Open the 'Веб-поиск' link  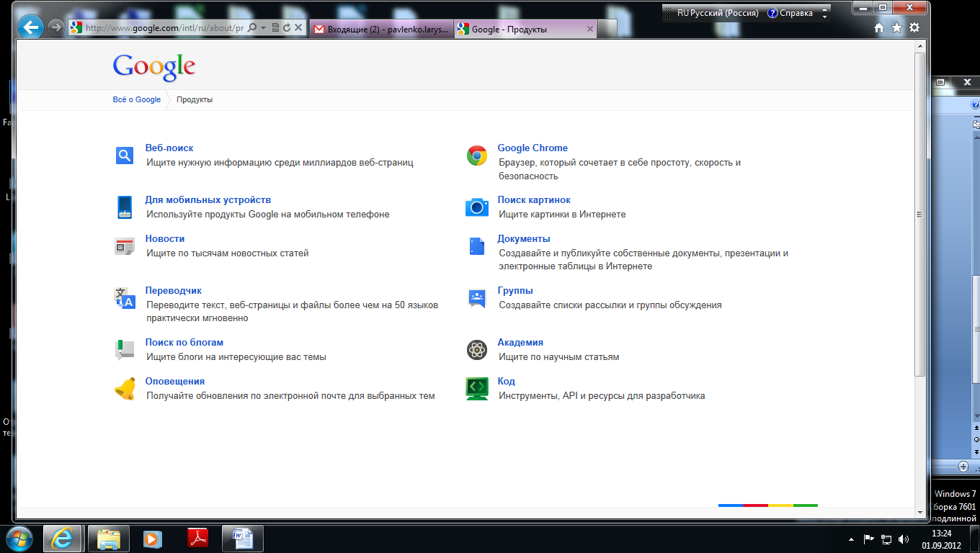click(169, 148)
